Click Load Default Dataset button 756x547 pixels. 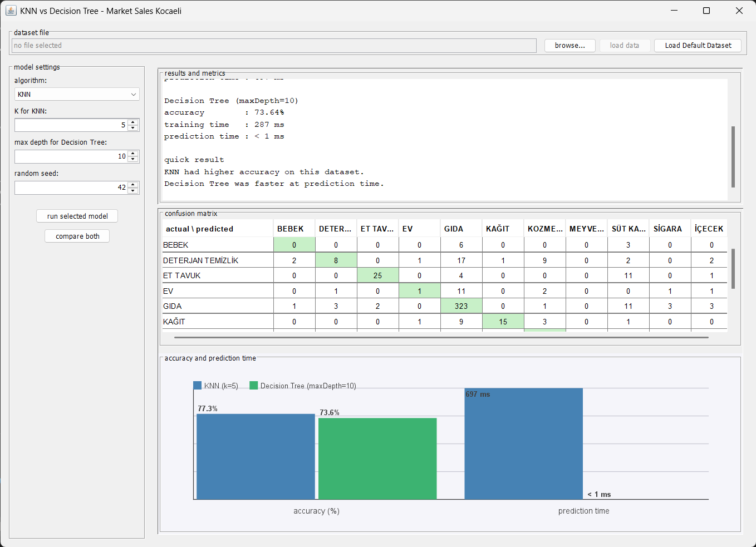[698, 46]
